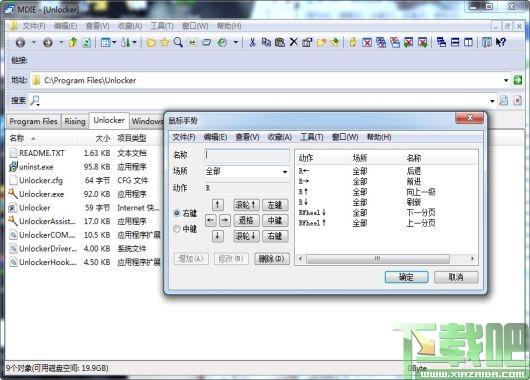Viewport: 530px width, 380px height.
Task: Click the globe history toolbar icon
Action: click(222, 43)
